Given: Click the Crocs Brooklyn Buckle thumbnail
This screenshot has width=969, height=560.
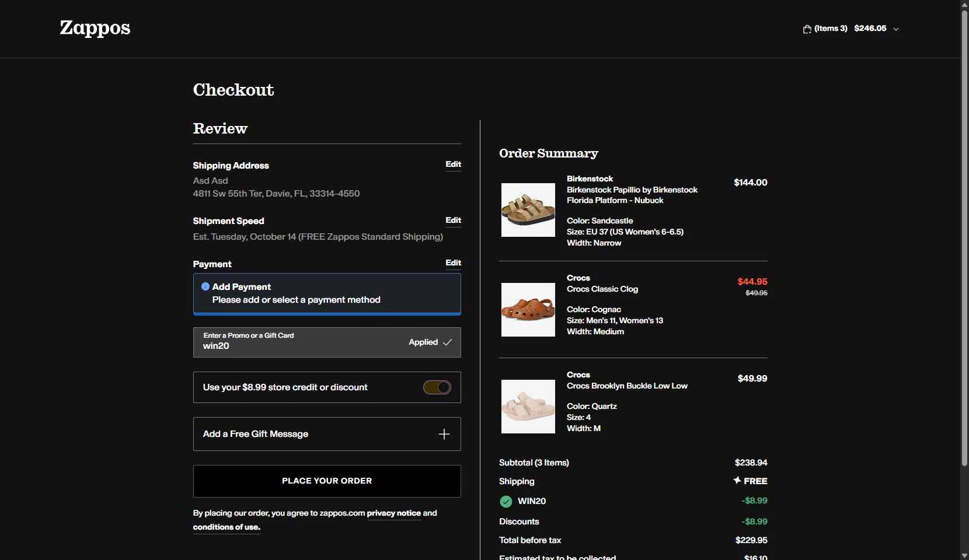Looking at the screenshot, I should coord(528,407).
